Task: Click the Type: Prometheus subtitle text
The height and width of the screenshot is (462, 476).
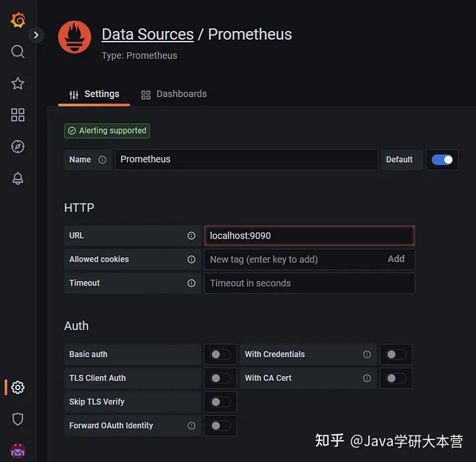Action: pos(139,56)
